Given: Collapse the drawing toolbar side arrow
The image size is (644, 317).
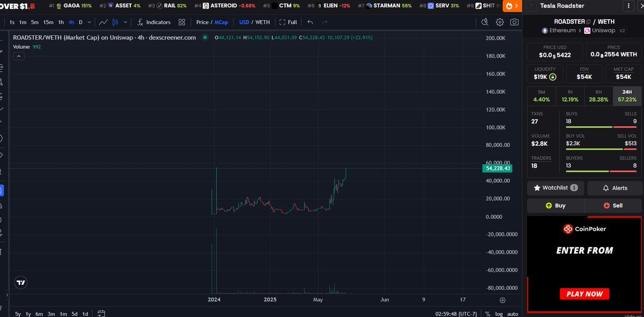Looking at the screenshot, I should click(8, 295).
